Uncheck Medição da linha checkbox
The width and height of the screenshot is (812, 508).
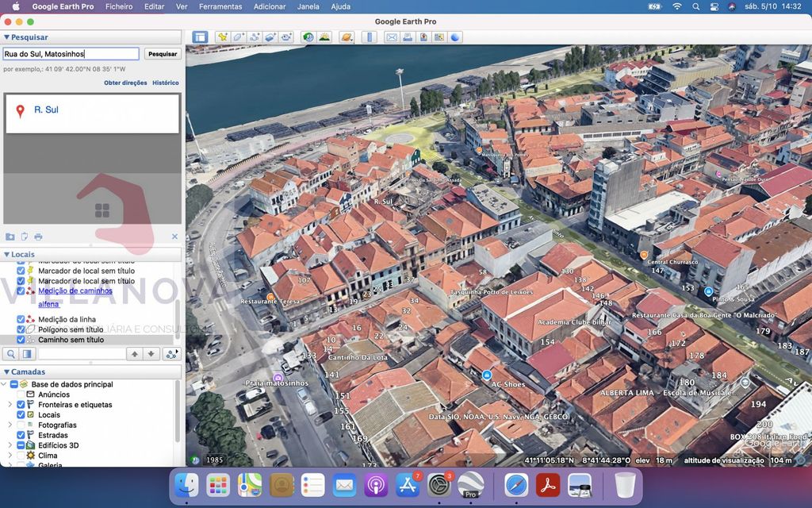tap(21, 319)
